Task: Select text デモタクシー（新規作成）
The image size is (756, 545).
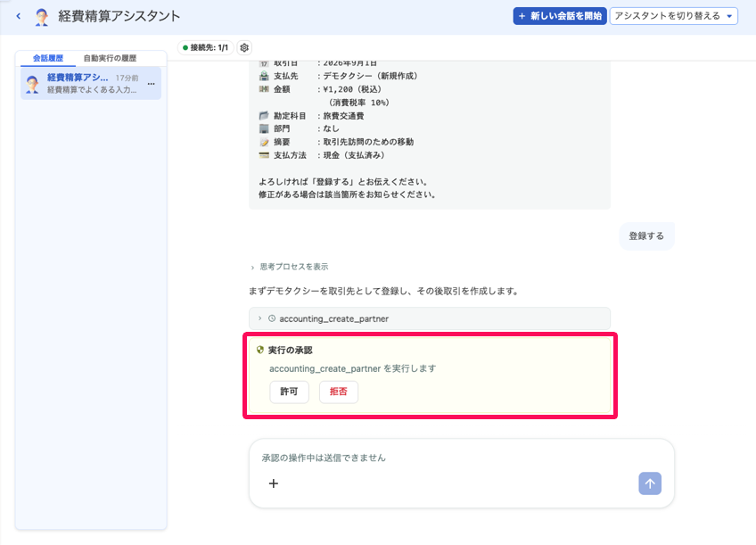Action: pos(370,76)
